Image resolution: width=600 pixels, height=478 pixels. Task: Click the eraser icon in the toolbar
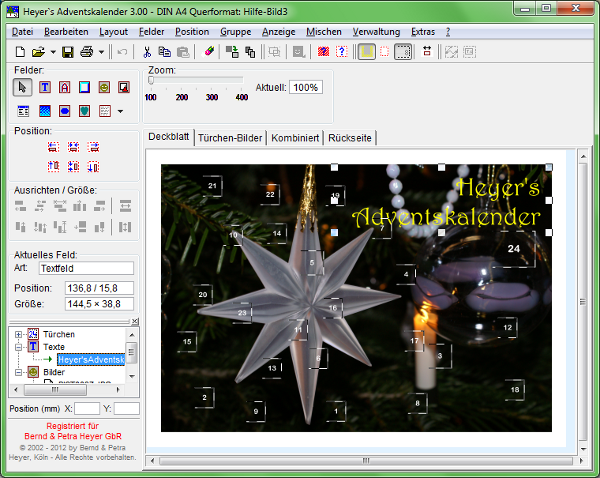pos(210,51)
